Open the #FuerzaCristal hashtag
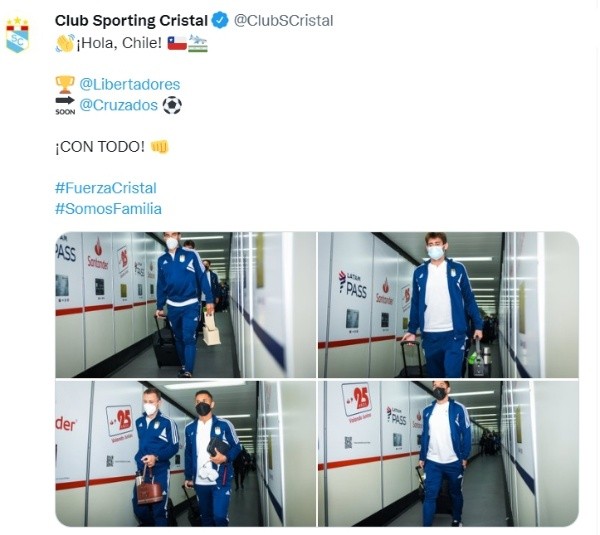Image resolution: width=600 pixels, height=535 pixels. pos(106,188)
